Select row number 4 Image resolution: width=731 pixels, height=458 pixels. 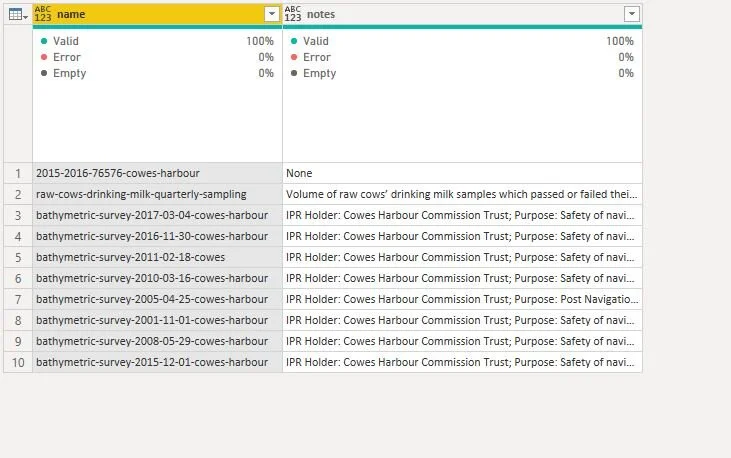pyautogui.click(x=18, y=236)
